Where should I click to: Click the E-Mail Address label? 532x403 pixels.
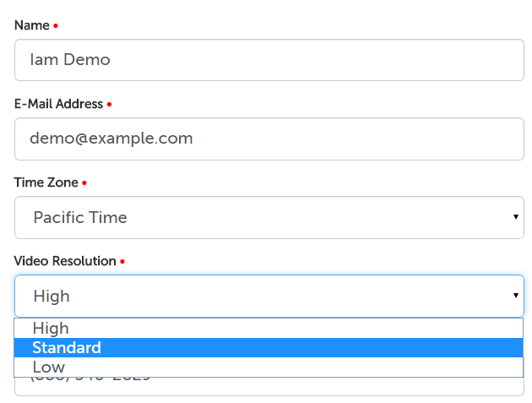click(x=58, y=104)
